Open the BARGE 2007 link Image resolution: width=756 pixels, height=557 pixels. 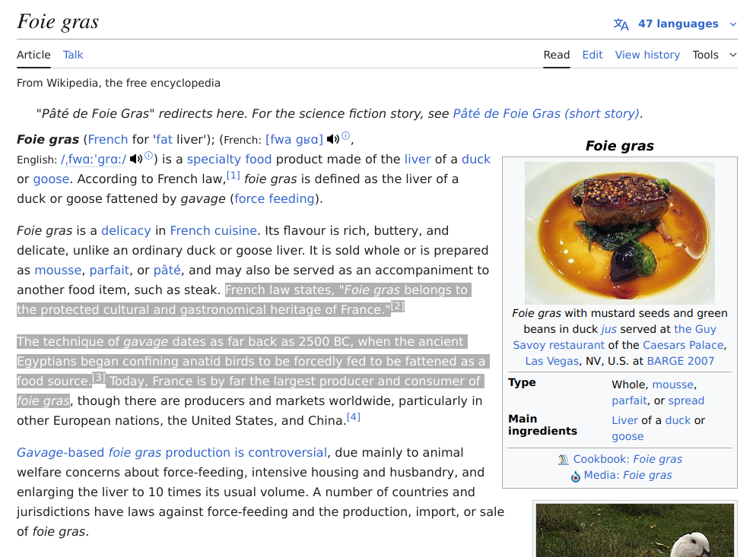[x=680, y=361]
